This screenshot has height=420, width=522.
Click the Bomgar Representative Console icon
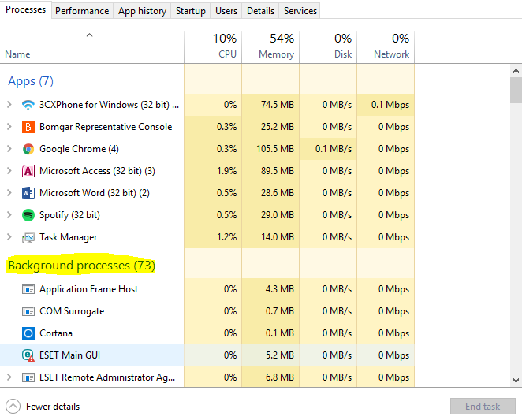[28, 127]
